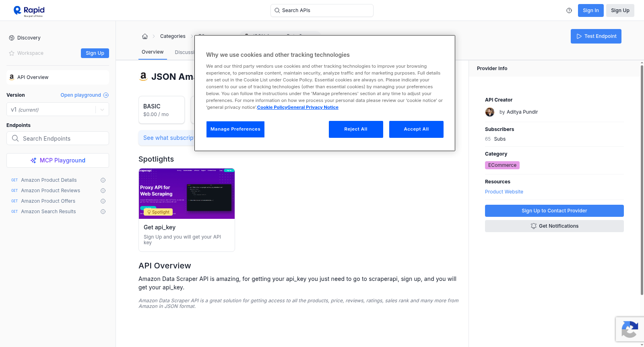Image resolution: width=644 pixels, height=347 pixels.
Task: Expand the v1 (current) version dropdown
Action: click(x=102, y=110)
